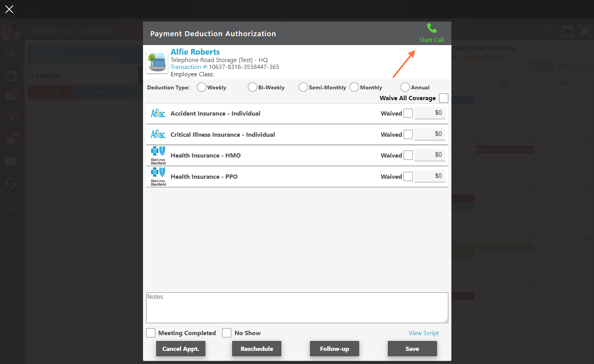Open the Alfie Roberts name link
The image size is (594, 364).
click(195, 52)
